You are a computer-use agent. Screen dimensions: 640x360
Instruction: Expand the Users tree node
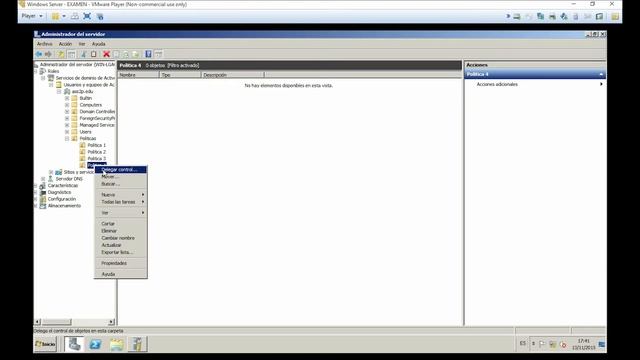(x=67, y=132)
